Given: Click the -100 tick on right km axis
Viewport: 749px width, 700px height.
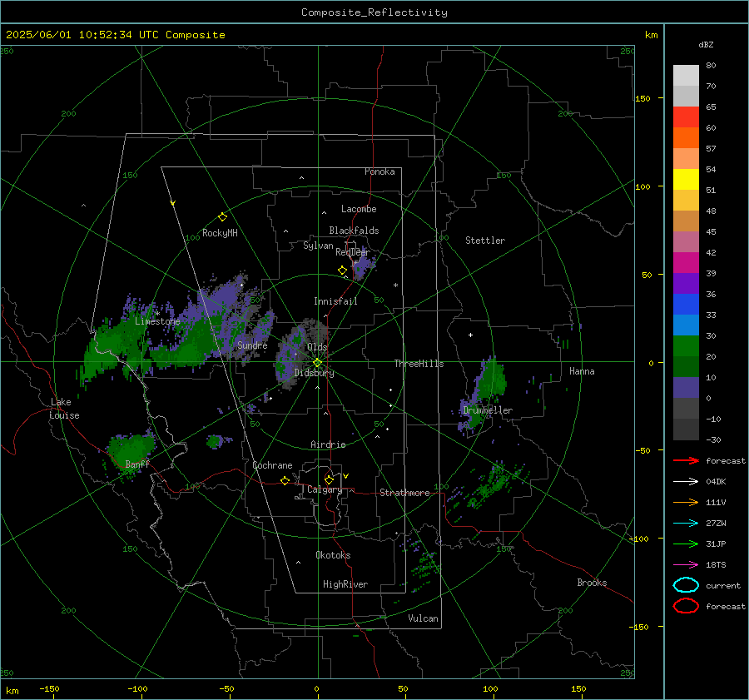Looking at the screenshot, I should click(638, 539).
